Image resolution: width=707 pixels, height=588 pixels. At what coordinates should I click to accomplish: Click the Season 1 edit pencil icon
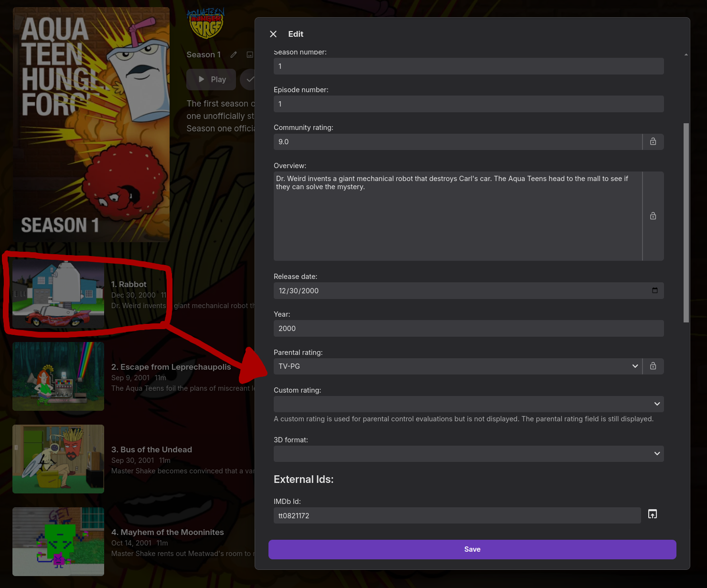[234, 54]
